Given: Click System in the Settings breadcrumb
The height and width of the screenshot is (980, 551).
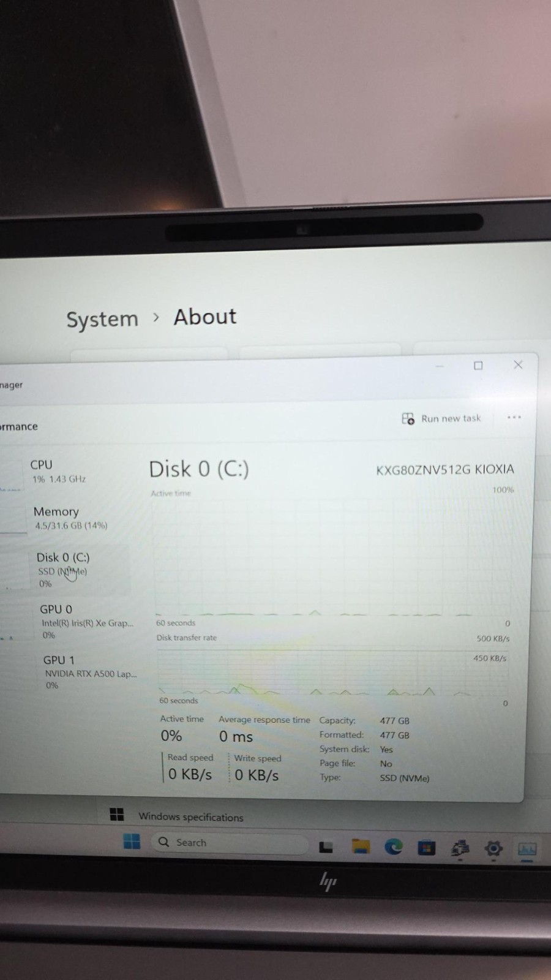Looking at the screenshot, I should click(102, 319).
